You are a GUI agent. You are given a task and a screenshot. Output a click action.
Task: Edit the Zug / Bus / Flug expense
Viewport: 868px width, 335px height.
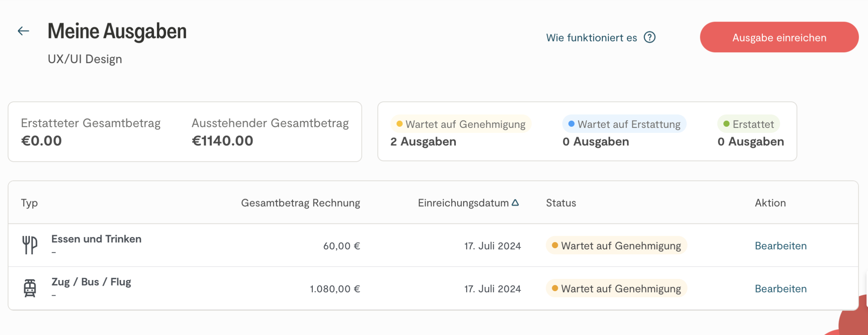(781, 289)
